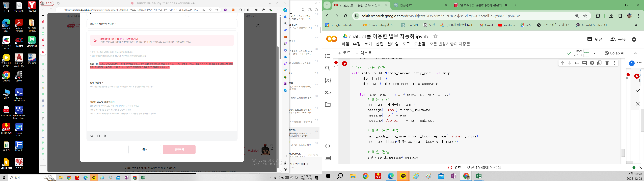This screenshot has height=181, width=644.
Task: Open Colab AI button
Action: (614, 53)
